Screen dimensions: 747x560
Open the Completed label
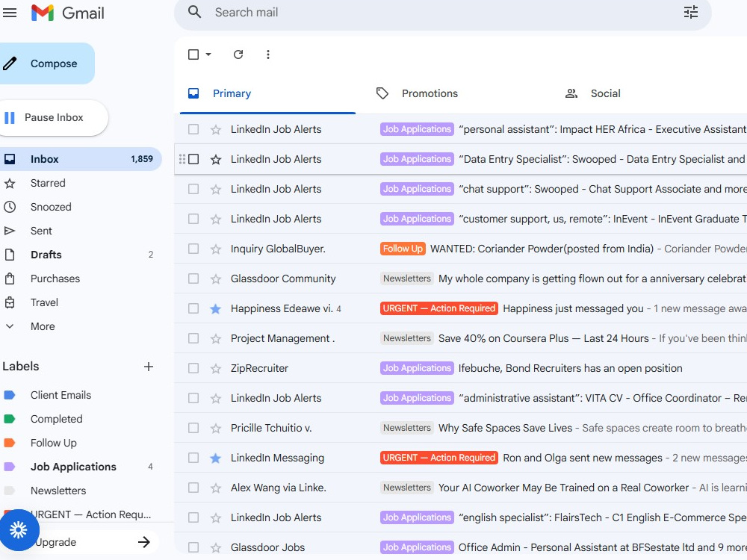[x=56, y=419]
